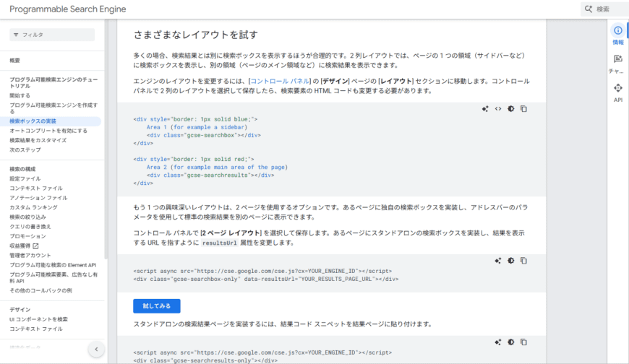Open コンテキスト ファイル under デザイン
629x364 pixels.
coord(36,329)
